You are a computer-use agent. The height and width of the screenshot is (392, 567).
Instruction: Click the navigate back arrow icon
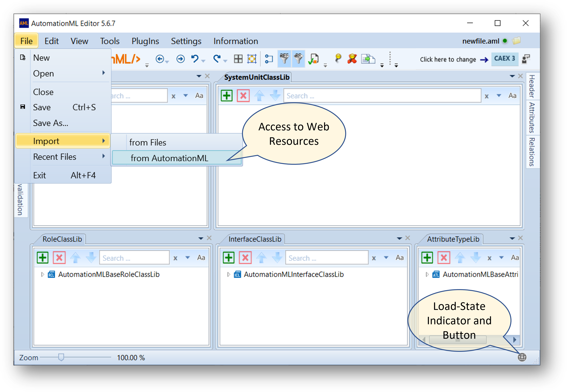(160, 59)
